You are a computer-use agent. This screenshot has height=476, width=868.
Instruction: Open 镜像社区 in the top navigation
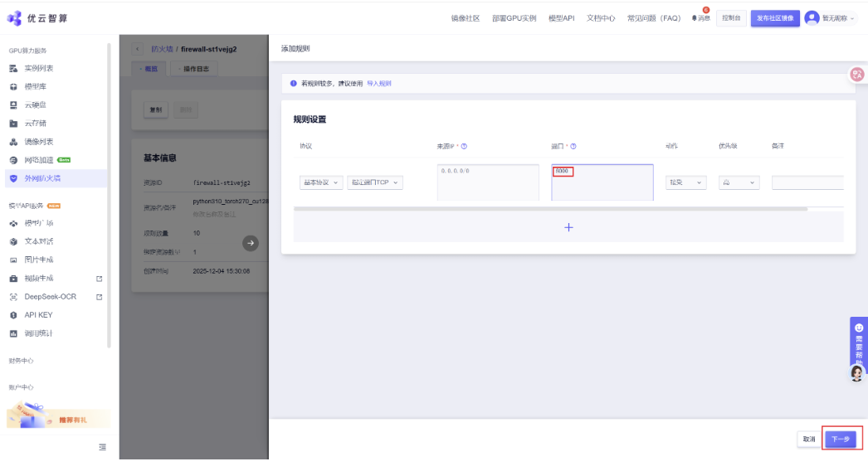pyautogui.click(x=465, y=18)
